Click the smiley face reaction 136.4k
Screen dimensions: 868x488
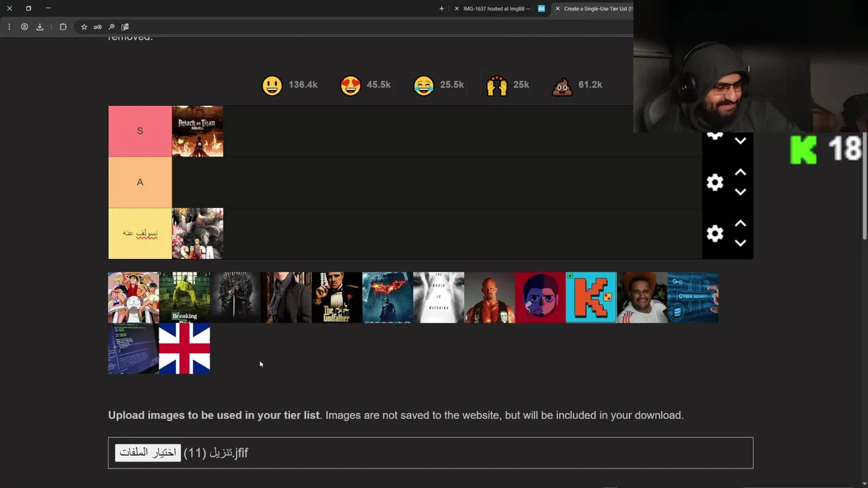(x=290, y=85)
